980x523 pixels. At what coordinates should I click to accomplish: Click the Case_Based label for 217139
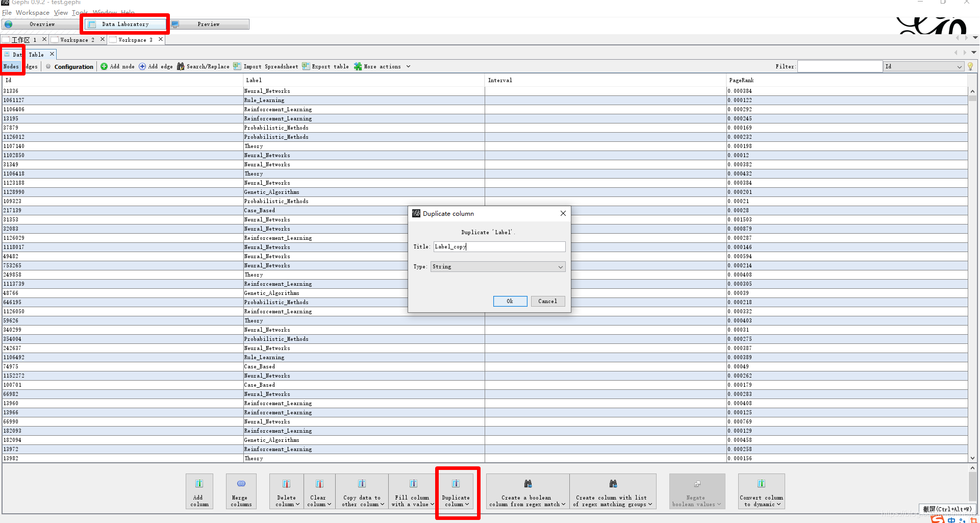(260, 210)
